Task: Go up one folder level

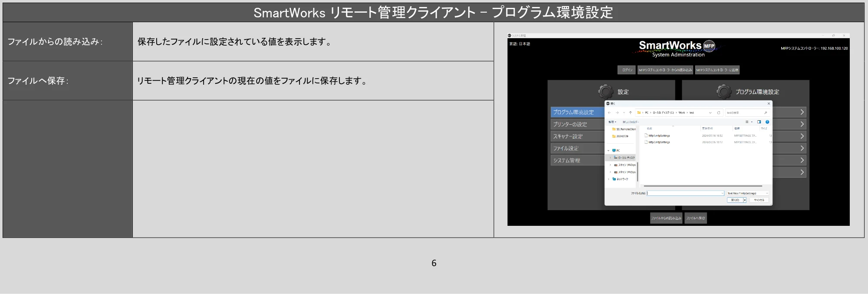Action: [631, 112]
